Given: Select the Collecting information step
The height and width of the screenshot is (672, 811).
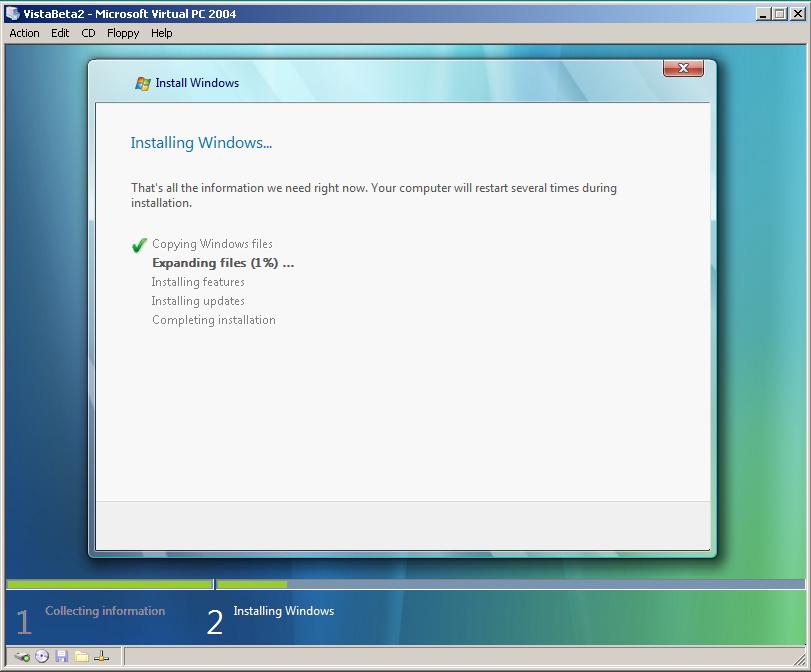Looking at the screenshot, I should (x=105, y=611).
